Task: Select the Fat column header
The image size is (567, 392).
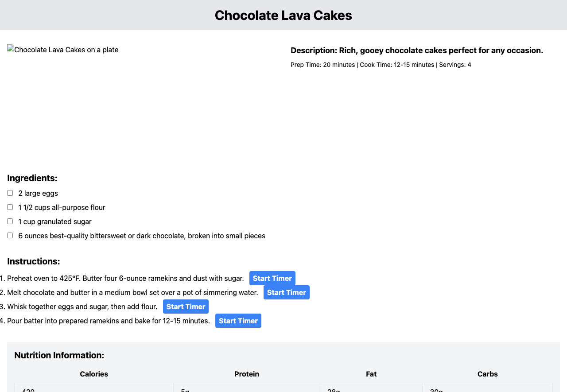Action: [371, 374]
